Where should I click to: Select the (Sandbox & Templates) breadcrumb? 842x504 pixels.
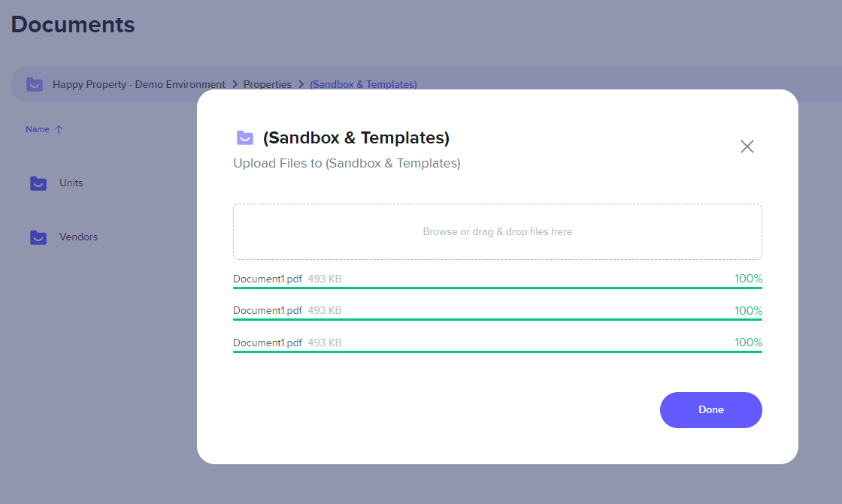point(364,84)
